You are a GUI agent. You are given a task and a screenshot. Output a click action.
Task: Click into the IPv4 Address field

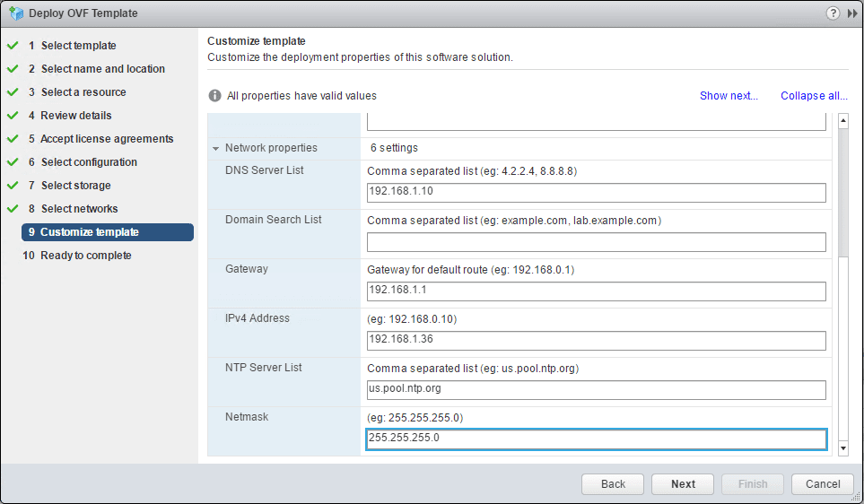pos(596,340)
